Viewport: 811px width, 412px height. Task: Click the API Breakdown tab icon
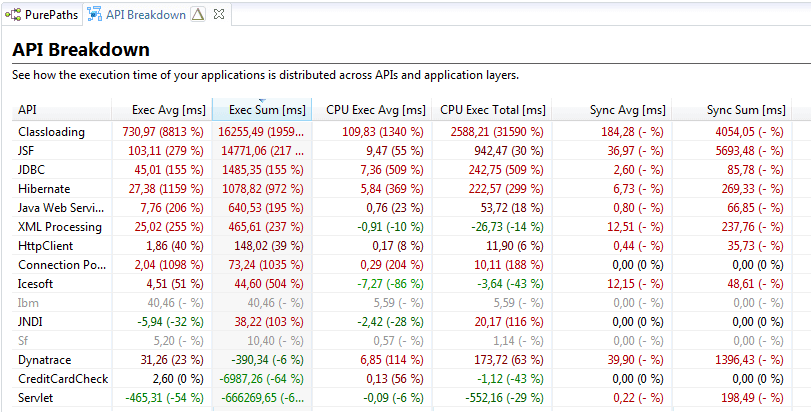click(95, 15)
